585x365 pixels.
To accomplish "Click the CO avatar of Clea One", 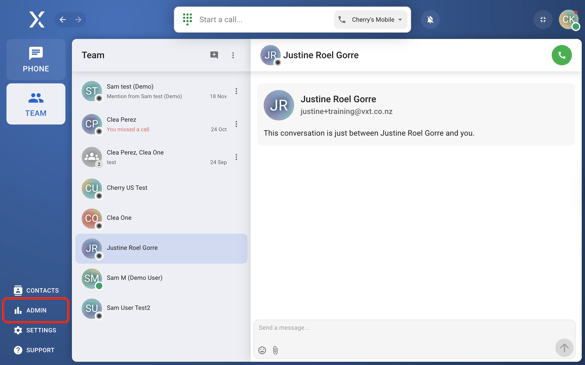I will point(92,218).
